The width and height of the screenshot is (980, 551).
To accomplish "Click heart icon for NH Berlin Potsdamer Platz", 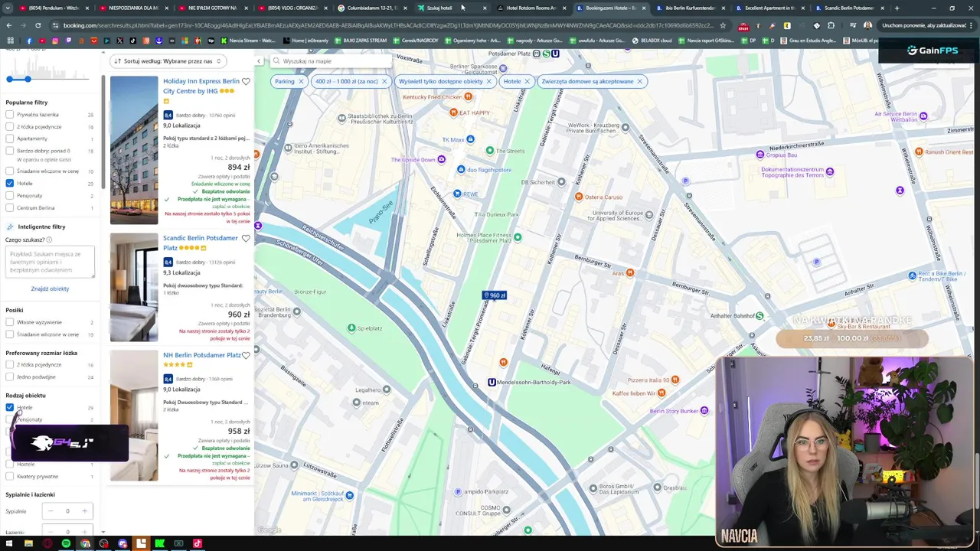I will 246,355.
